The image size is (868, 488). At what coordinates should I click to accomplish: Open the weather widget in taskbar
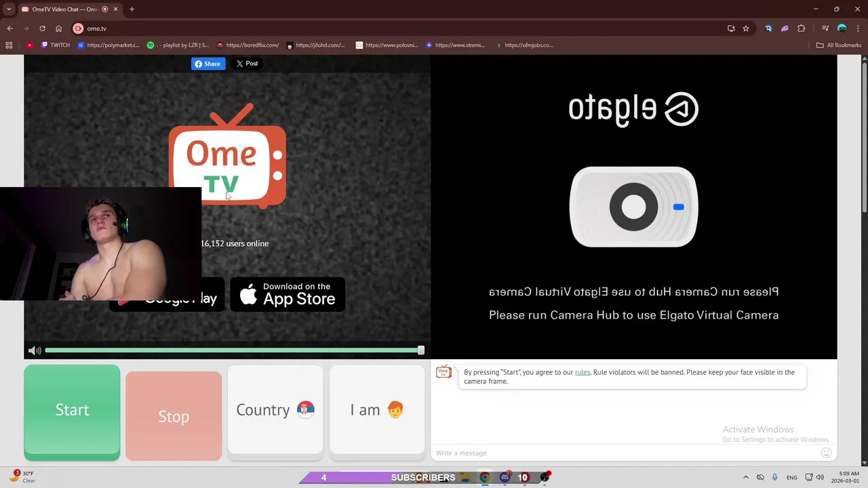23,477
